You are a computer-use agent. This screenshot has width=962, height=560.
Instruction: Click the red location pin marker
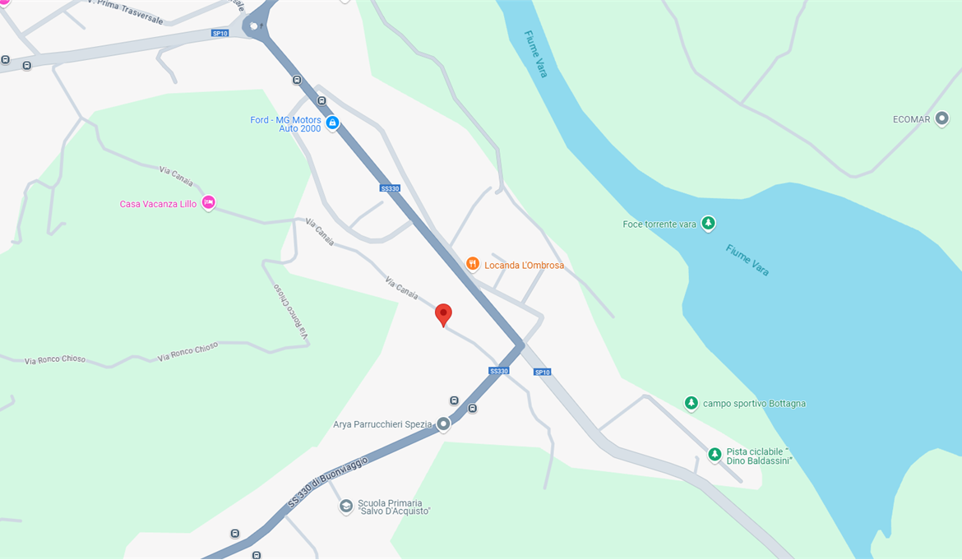click(443, 315)
